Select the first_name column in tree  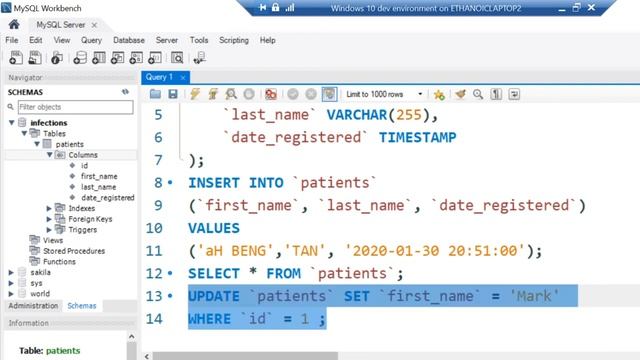coord(99,176)
